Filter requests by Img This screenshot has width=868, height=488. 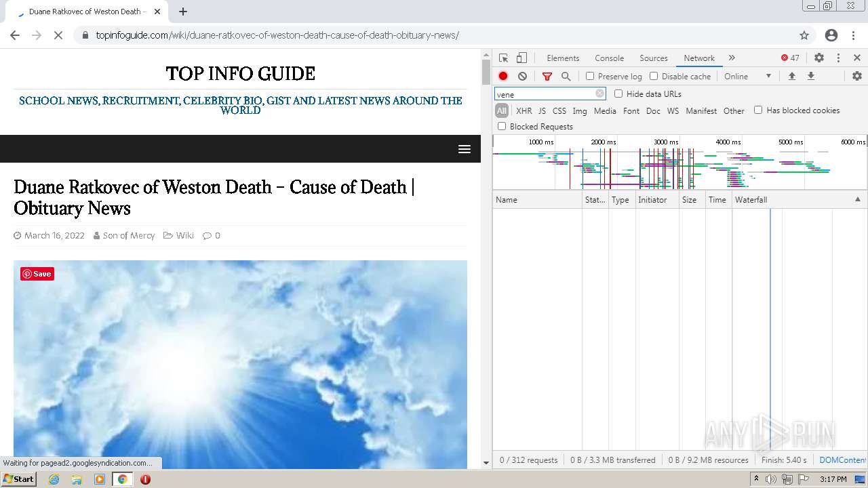(x=580, y=111)
